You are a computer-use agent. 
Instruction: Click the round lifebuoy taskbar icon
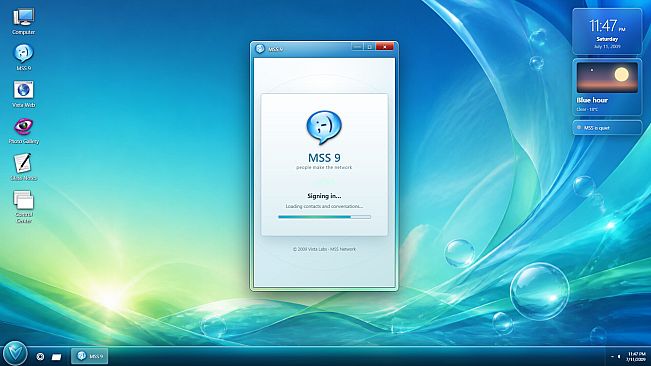40,356
